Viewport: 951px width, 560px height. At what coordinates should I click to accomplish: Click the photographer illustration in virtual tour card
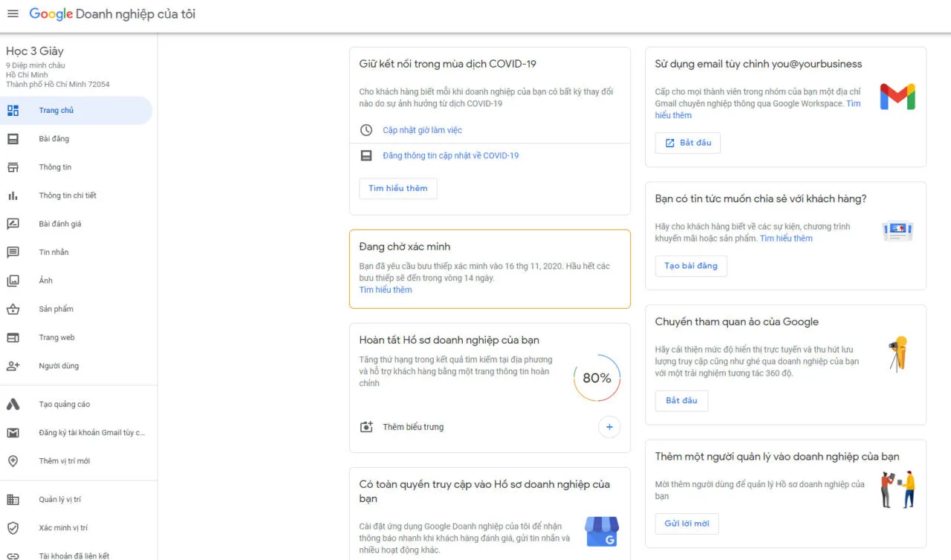point(898,354)
